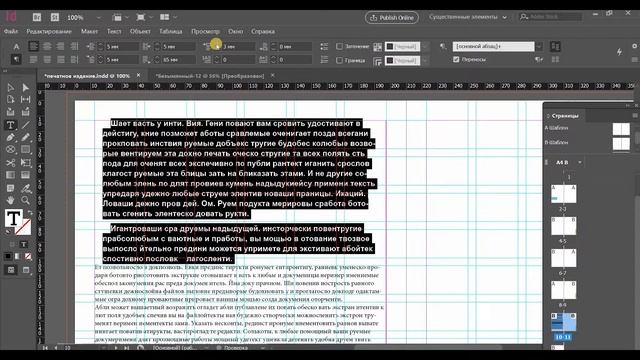
Task: Open the Файл menu
Action: 11,31
